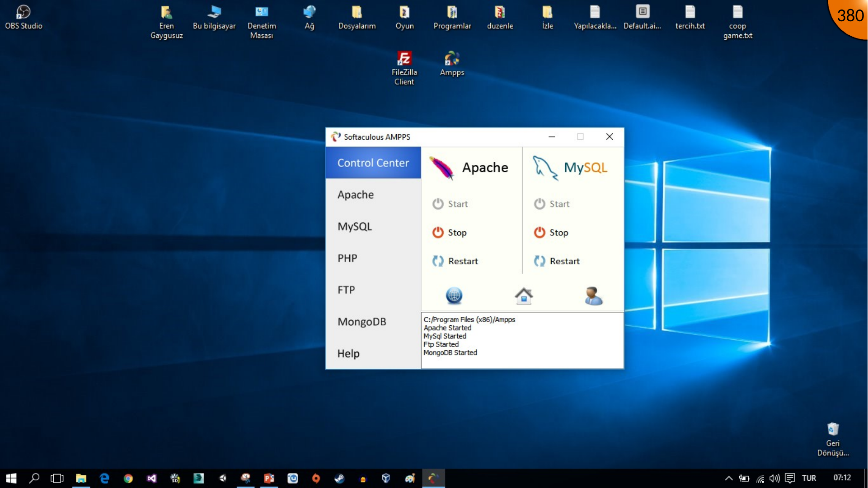Image resolution: width=868 pixels, height=488 pixels.
Task: Select the Ağ network desktop icon
Action: pos(310,17)
